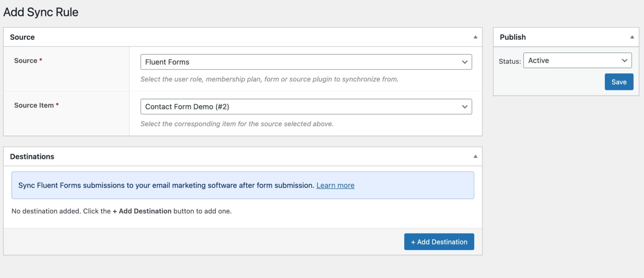Screen dimensions: 644x278
Task: Open the Source dropdown showing Fluent Forms
Action: pyautogui.click(x=306, y=62)
